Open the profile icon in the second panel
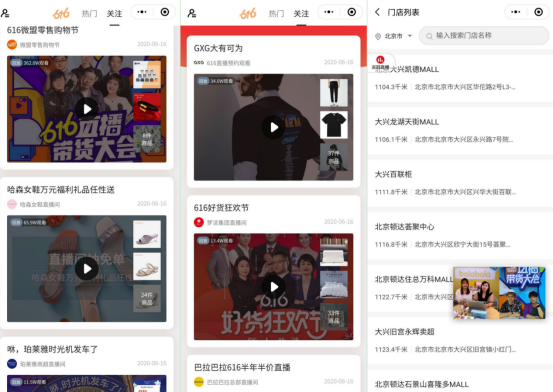Viewport: 553px width, 392px height. click(x=192, y=13)
